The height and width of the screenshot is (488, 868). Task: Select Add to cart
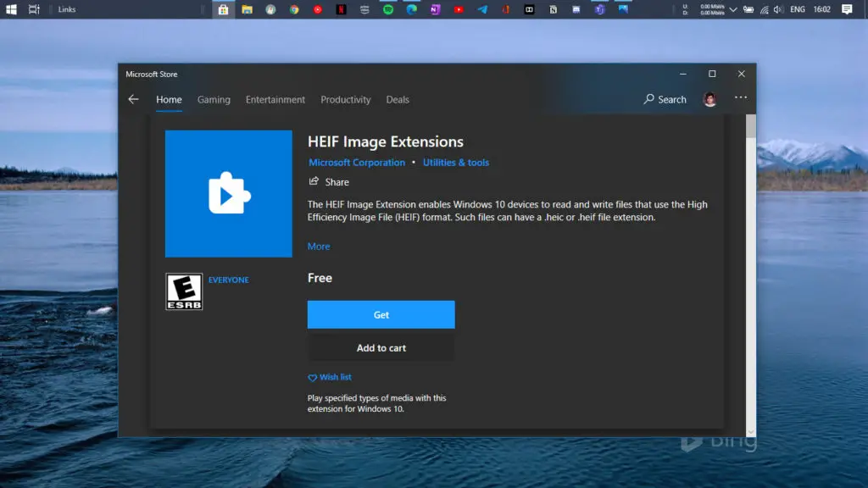(381, 347)
